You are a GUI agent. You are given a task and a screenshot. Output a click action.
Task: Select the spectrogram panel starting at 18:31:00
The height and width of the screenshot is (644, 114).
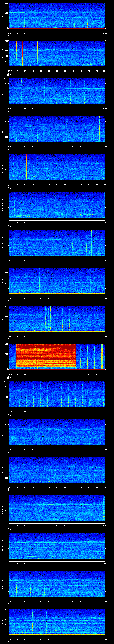pyautogui.click(x=57, y=584)
